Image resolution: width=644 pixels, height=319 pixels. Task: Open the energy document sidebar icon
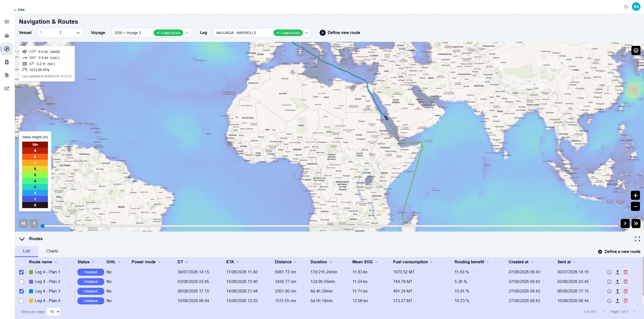coord(7,62)
